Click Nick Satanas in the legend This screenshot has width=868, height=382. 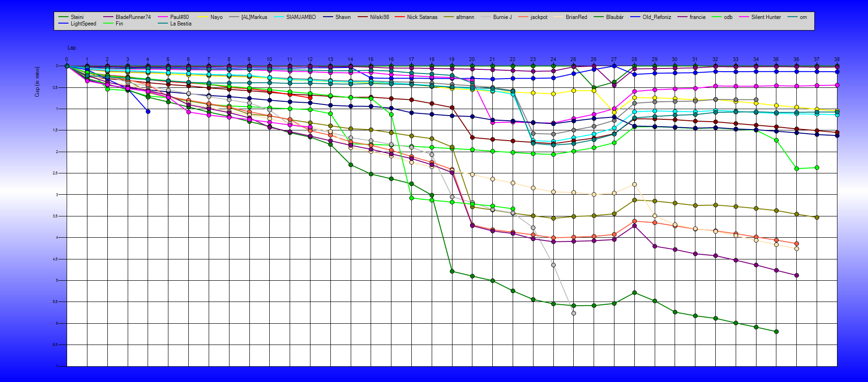[x=416, y=17]
